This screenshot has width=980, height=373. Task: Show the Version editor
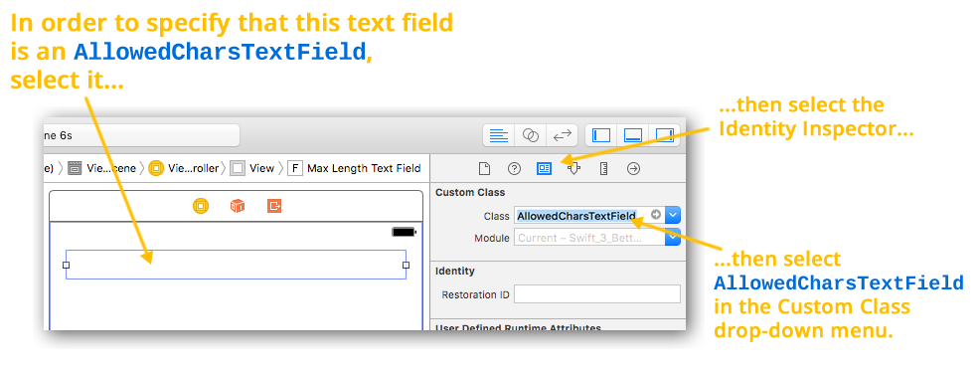562,135
